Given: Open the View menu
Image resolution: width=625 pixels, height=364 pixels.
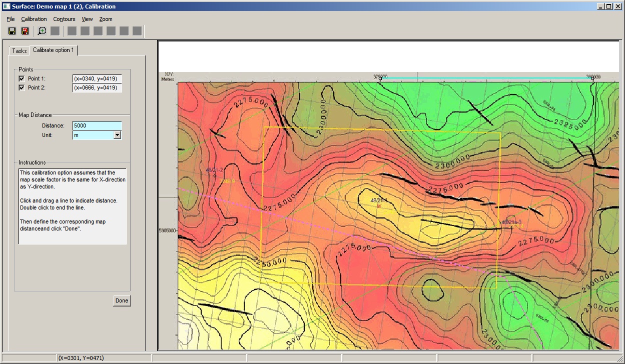Looking at the screenshot, I should [x=87, y=19].
